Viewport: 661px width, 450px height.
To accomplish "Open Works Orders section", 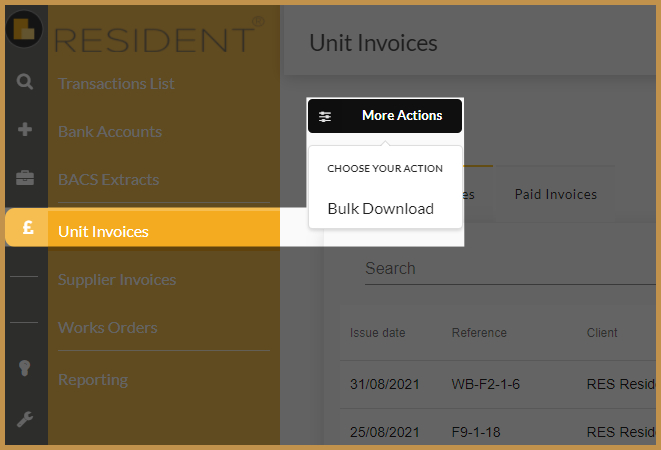I will tap(107, 328).
